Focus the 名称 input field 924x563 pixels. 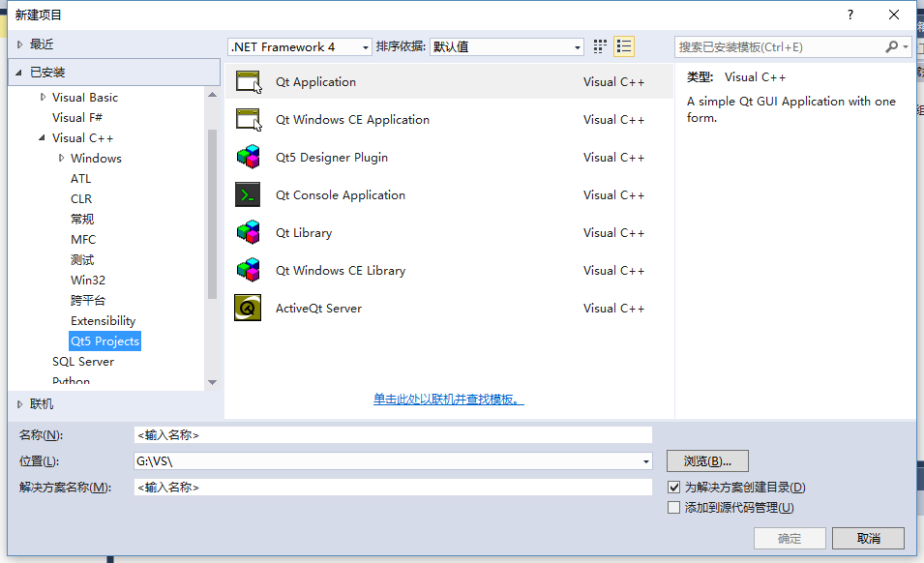click(393, 435)
